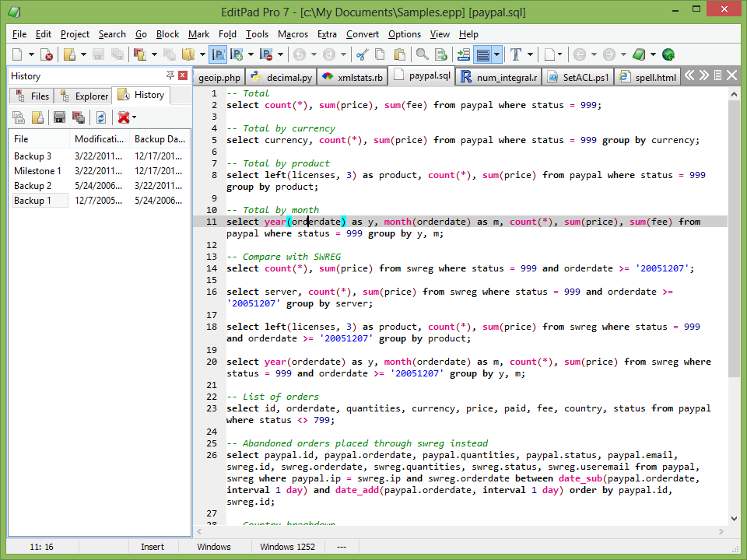747x560 pixels.
Task: Open search using the magnifying glass icon
Action: (x=421, y=54)
